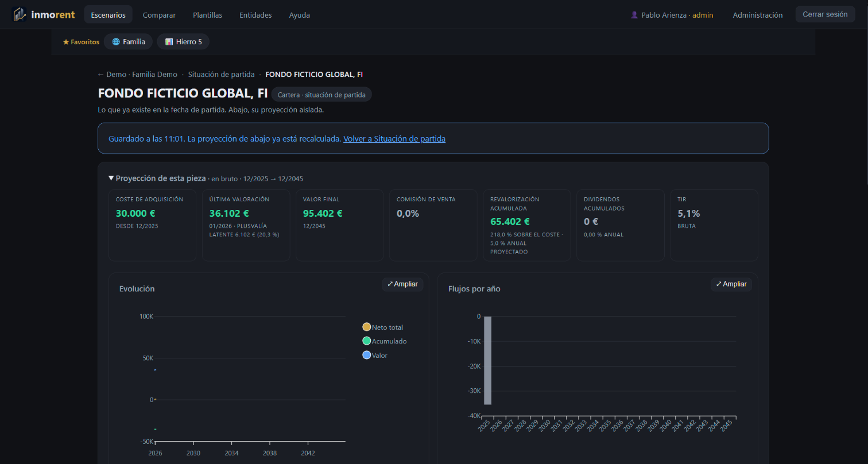The width and height of the screenshot is (868, 464).
Task: Click the Cartera · situación de partida badge
Action: tap(321, 95)
